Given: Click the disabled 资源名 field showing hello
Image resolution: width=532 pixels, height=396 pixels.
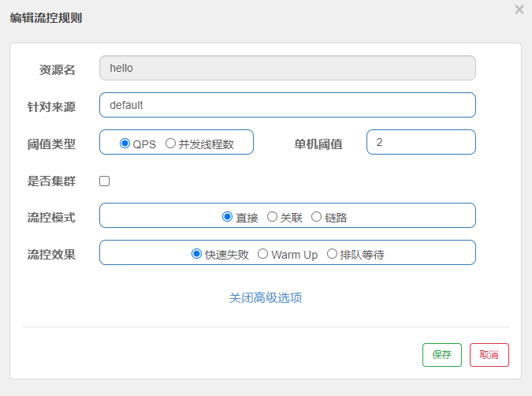Looking at the screenshot, I should tap(287, 68).
